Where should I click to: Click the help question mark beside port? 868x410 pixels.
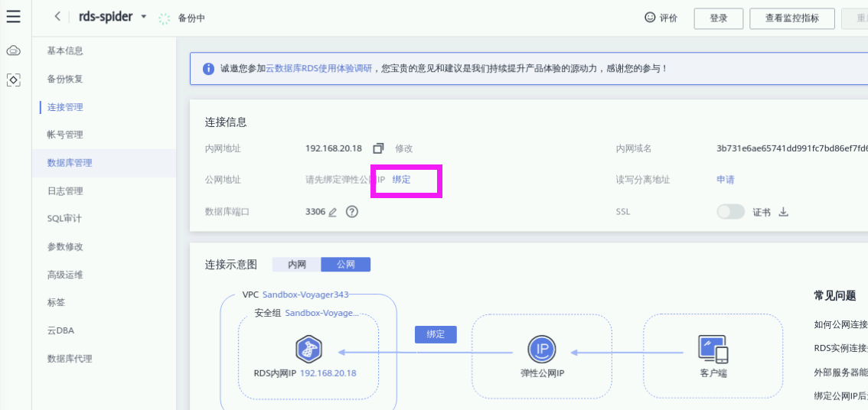(352, 212)
